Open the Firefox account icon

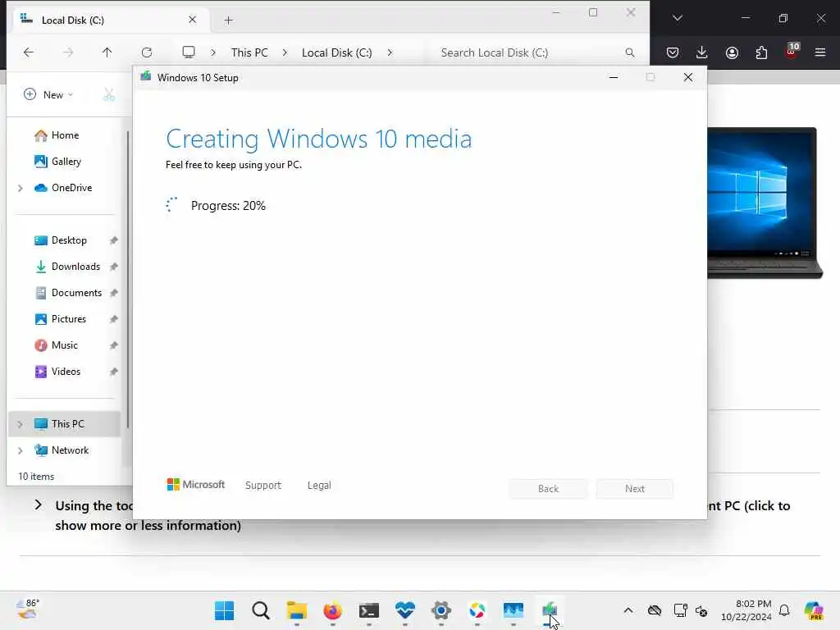pos(732,52)
